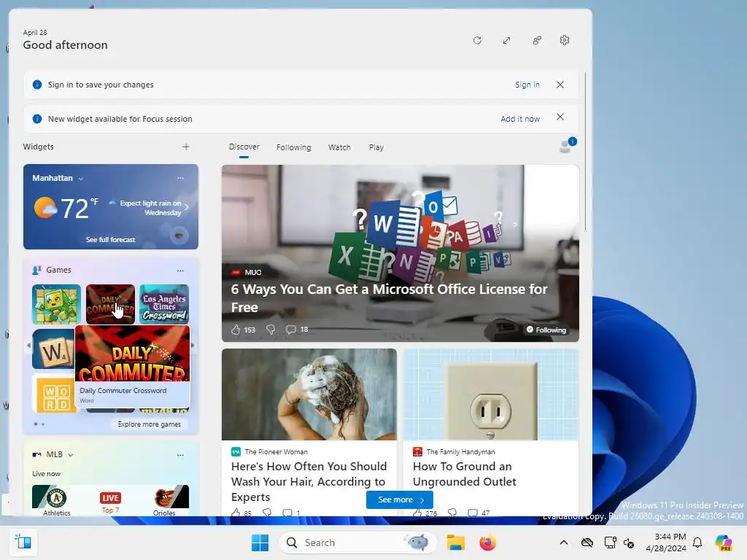Expand widgets board to full view
The width and height of the screenshot is (747, 560).
506,41
